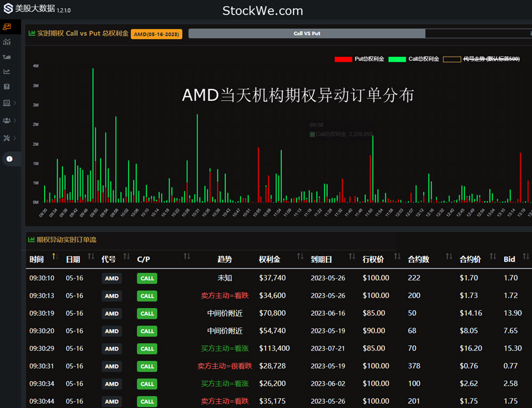
Task: Click the AMD(05-16-2023) orange tag
Action: [157, 34]
